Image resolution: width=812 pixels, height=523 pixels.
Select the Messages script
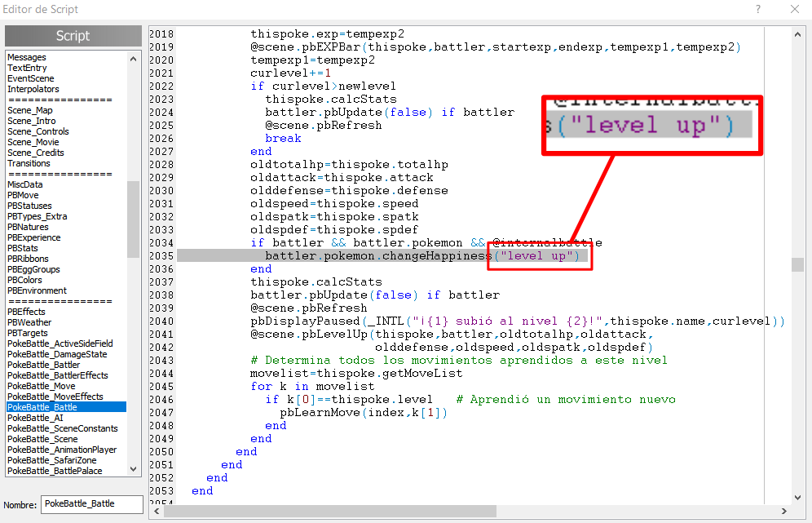(x=27, y=57)
